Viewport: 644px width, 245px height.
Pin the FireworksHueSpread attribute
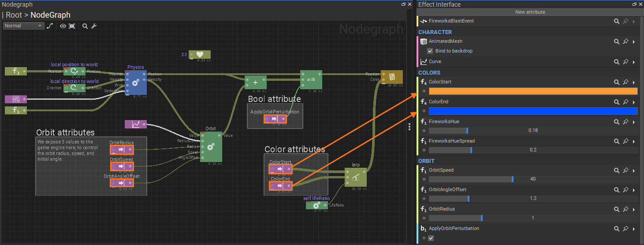625,141
